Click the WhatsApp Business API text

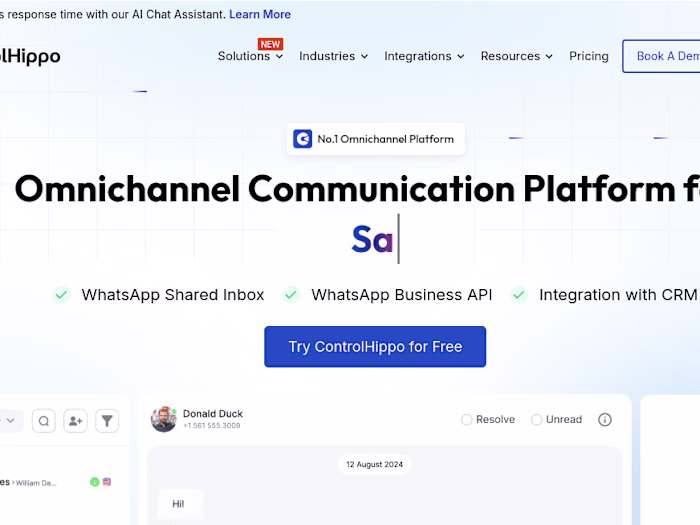(x=402, y=295)
